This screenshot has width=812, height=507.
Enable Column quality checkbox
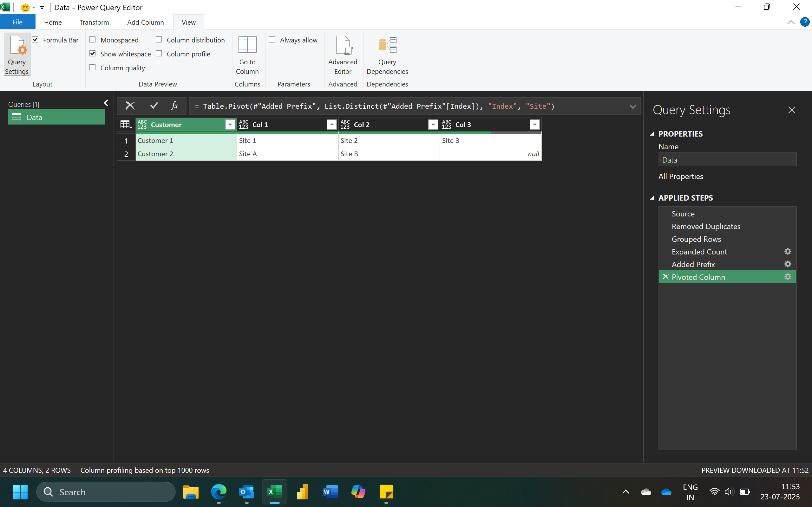pyautogui.click(x=93, y=68)
